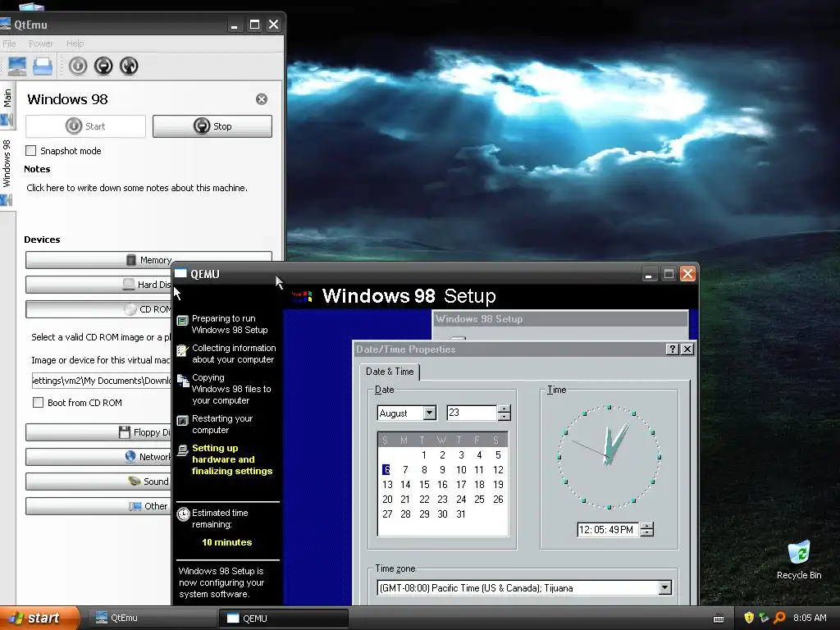Click the orange magnifier tray icon
The height and width of the screenshot is (630, 840).
tap(779, 618)
